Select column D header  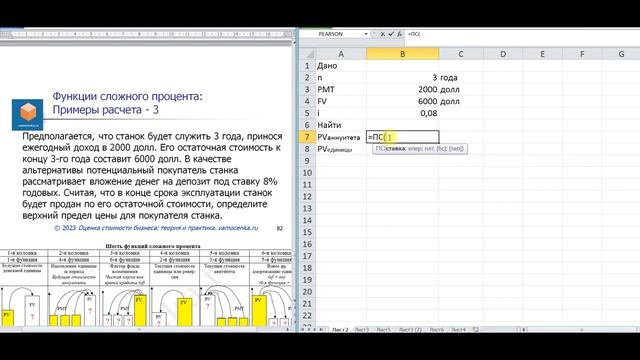(503, 54)
